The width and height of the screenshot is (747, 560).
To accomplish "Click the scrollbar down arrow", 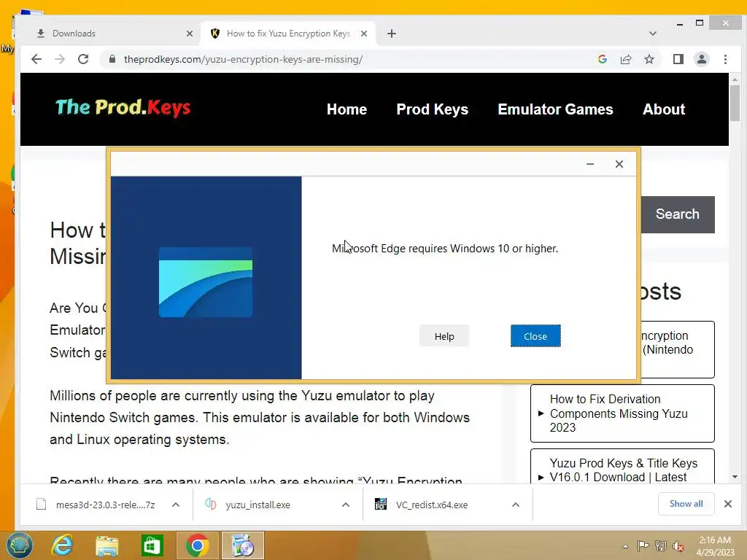I will (x=735, y=477).
